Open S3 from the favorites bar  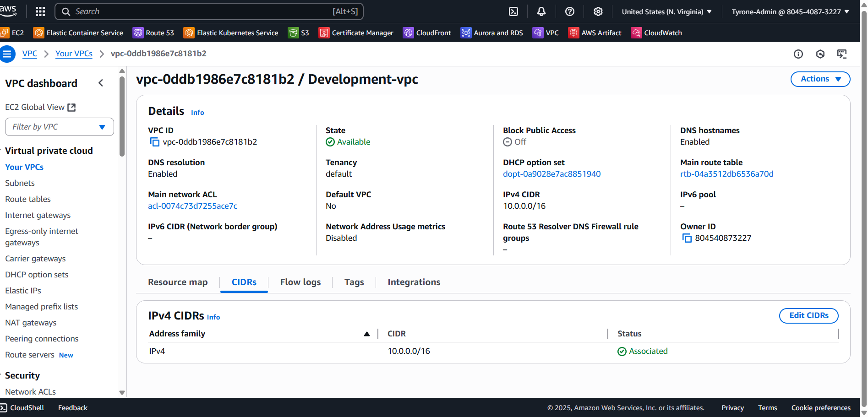[x=299, y=32]
